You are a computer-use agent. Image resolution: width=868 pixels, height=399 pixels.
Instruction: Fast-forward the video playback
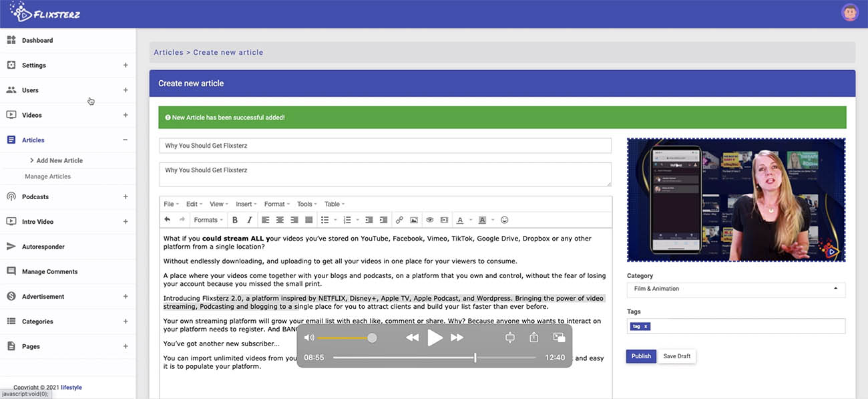click(457, 338)
